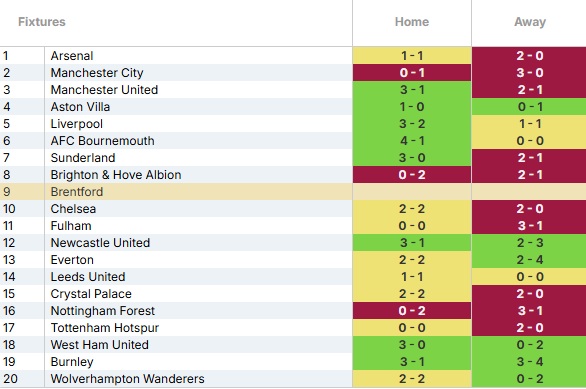The image size is (586, 389).
Task: Select the Wolverhampton Wanderers row
Action: pyautogui.click(x=293, y=379)
